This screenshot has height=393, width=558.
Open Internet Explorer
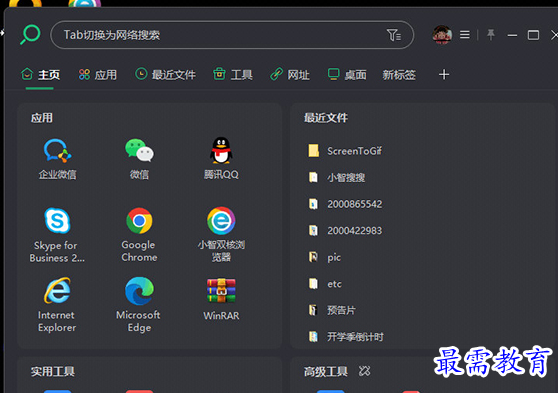[57, 305]
